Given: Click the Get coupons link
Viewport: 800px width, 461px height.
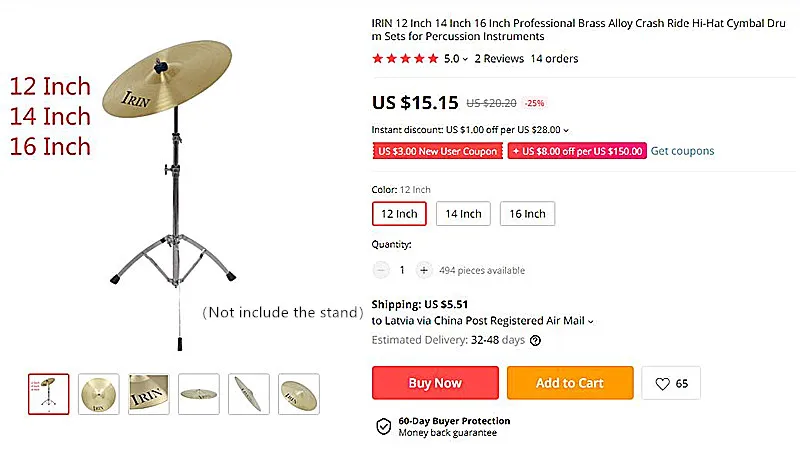Looking at the screenshot, I should (682, 151).
